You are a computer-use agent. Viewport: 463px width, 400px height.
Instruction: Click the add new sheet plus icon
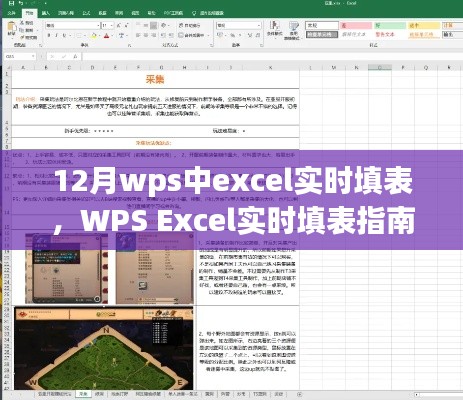click(x=299, y=394)
